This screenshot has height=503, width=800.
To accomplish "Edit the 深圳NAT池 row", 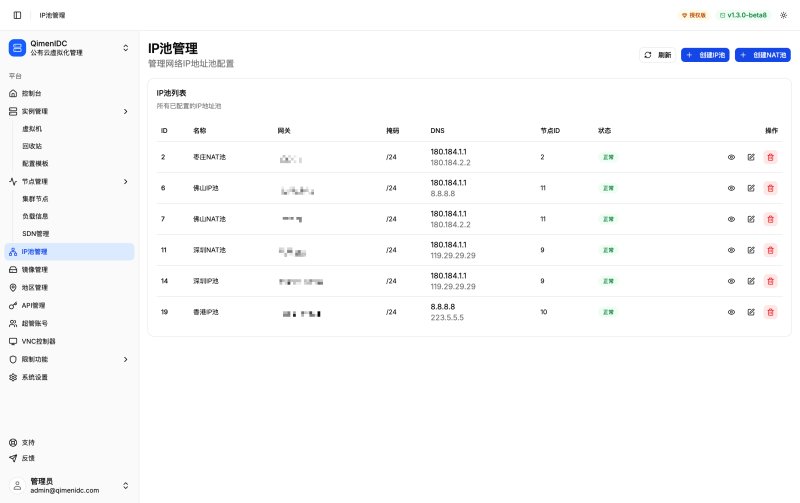I will click(x=751, y=250).
